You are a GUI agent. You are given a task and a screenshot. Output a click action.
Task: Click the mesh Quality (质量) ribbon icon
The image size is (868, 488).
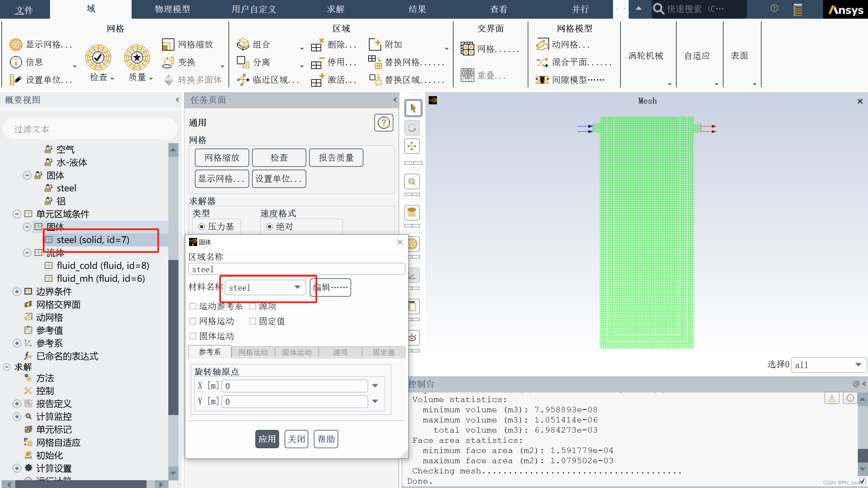[137, 58]
